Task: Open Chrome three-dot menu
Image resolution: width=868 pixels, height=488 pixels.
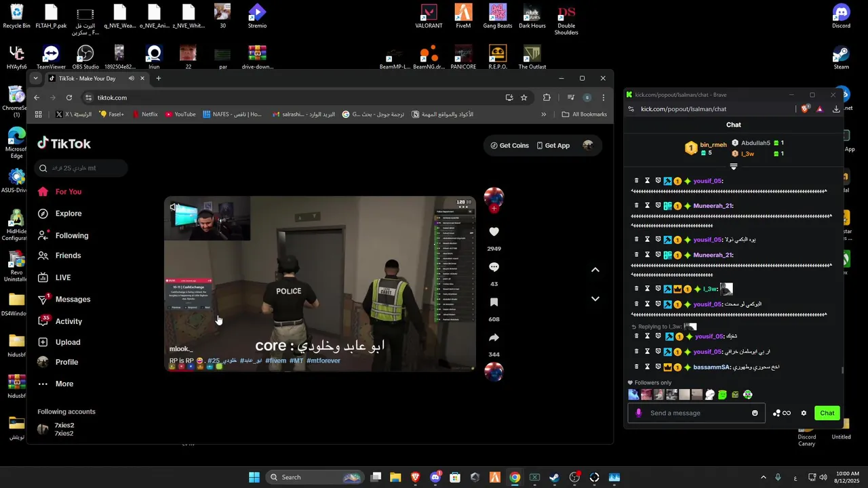Action: (x=603, y=98)
